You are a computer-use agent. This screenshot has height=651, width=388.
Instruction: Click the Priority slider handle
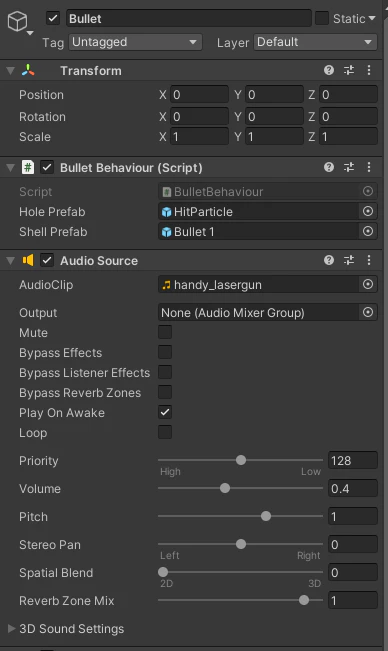(x=241, y=460)
